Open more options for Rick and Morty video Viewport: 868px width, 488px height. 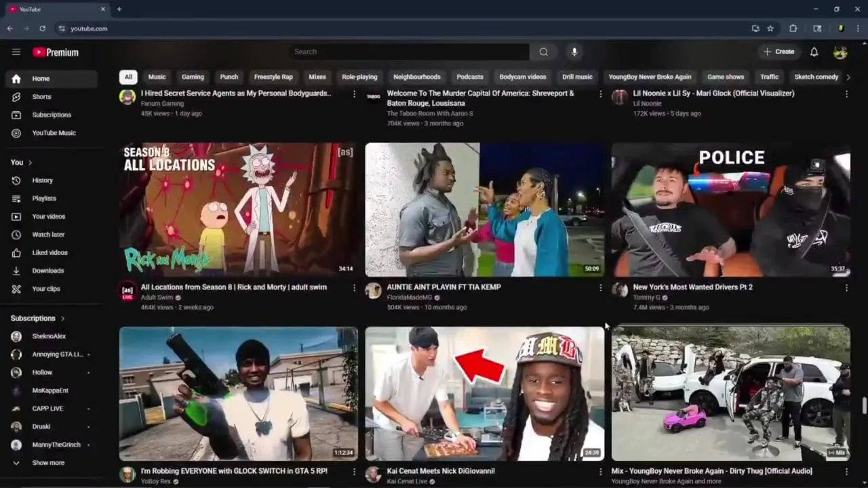354,288
